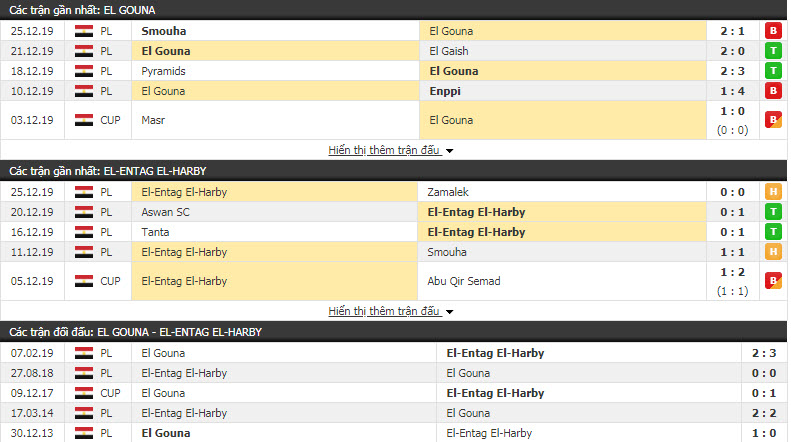
Task: Expand more El Gouna matches
Action: [384, 150]
